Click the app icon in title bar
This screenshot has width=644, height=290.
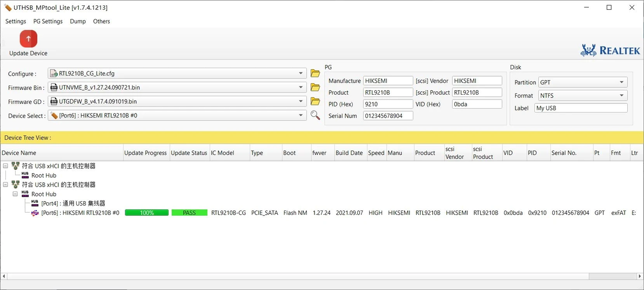pos(8,8)
